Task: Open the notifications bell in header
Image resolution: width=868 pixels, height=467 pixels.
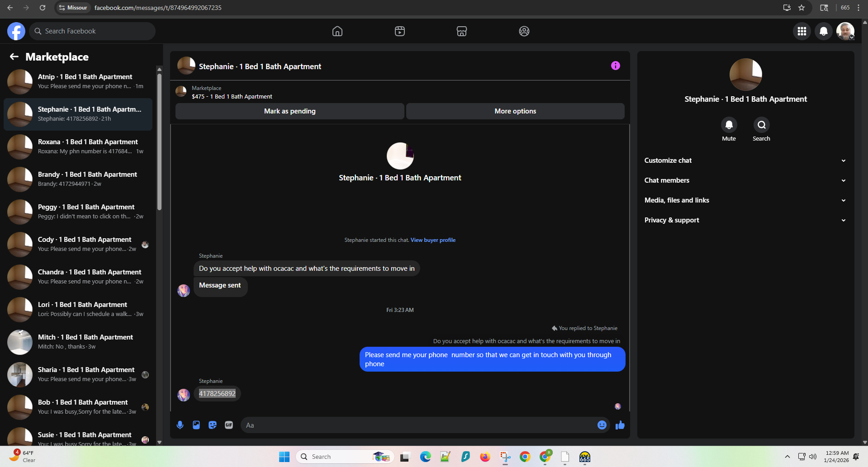Action: point(824,31)
